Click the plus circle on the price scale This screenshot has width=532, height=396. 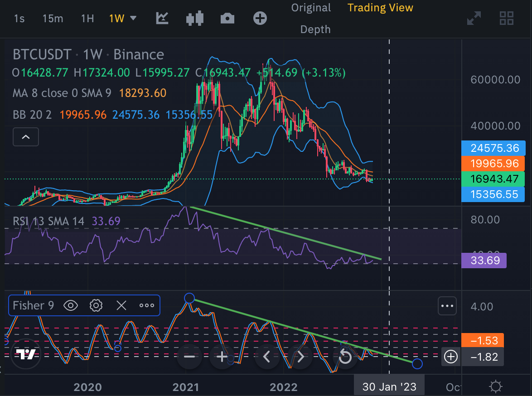coord(451,357)
